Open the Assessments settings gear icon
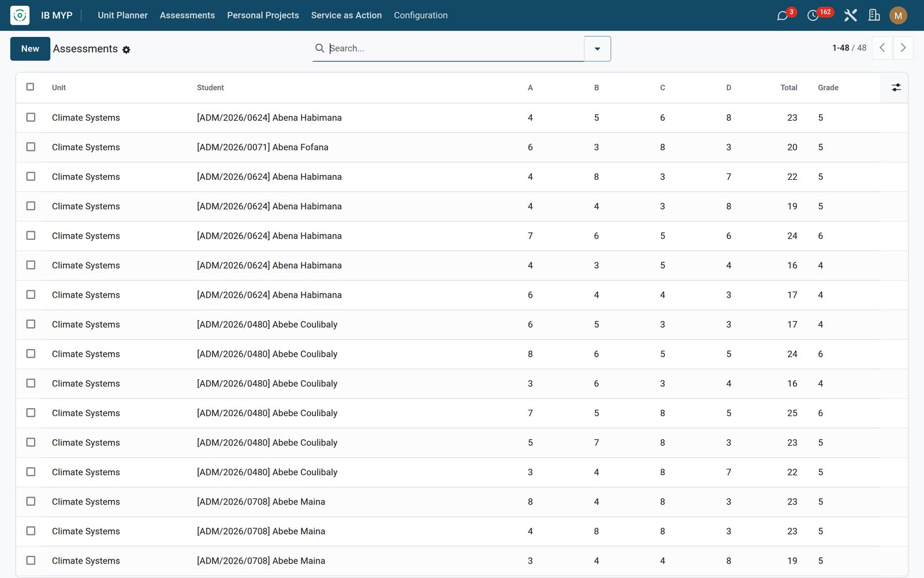Image resolution: width=924 pixels, height=578 pixels. click(126, 50)
